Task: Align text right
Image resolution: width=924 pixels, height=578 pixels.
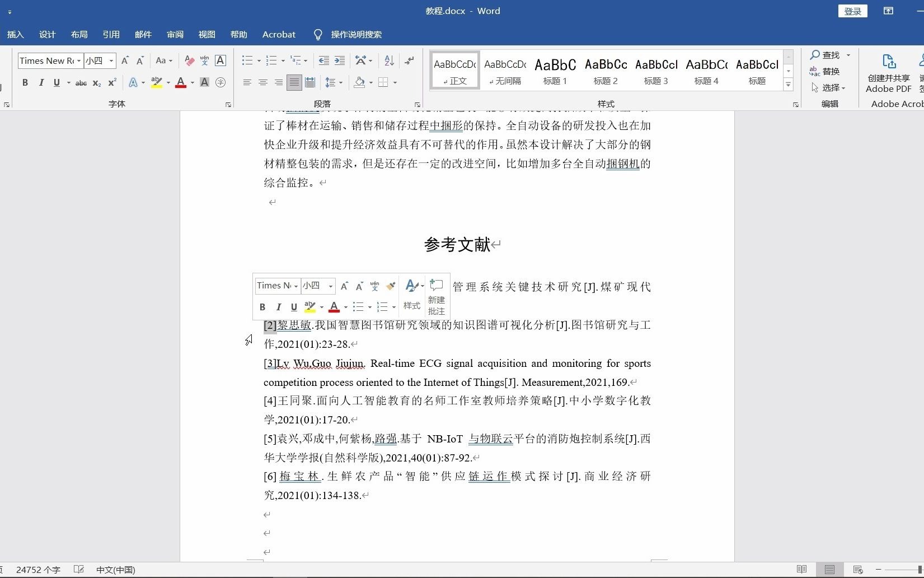Action: tap(278, 82)
